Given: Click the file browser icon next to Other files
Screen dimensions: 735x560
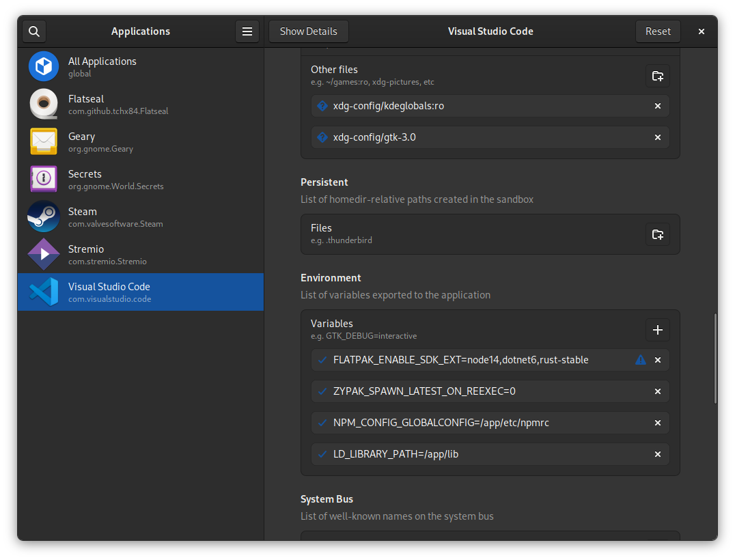Looking at the screenshot, I should 657,76.
